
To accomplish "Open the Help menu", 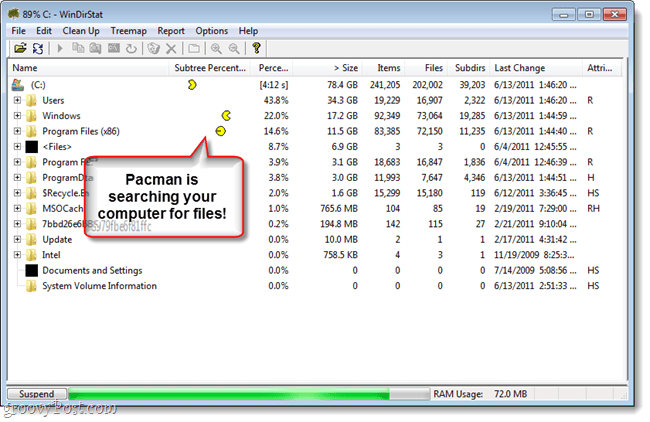I will (x=248, y=31).
